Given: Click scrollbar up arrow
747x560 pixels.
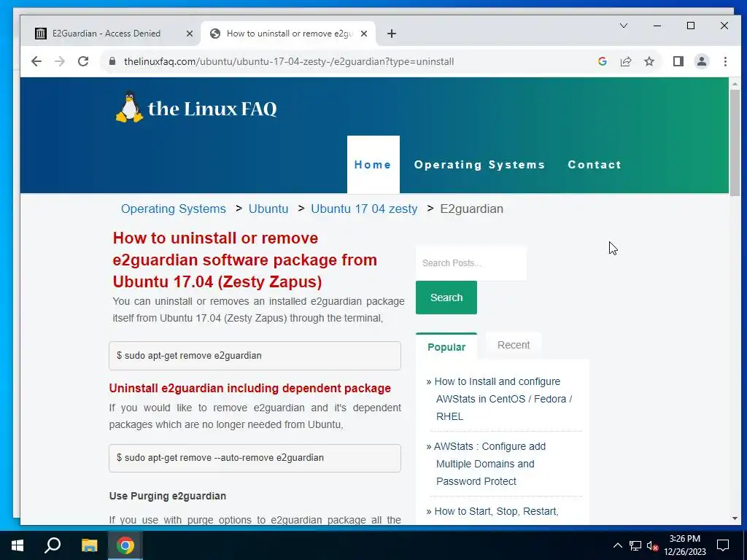Looking at the screenshot, I should point(735,84).
